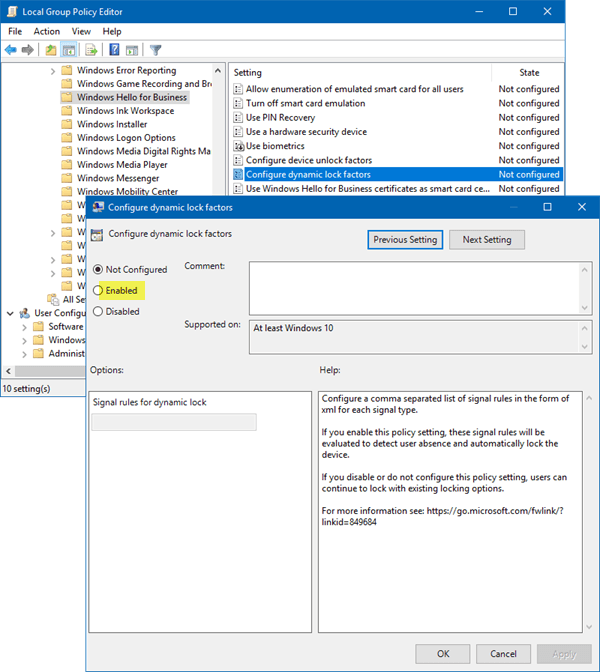
Task: Click the Back arrow toolbar icon
Action: 11,50
